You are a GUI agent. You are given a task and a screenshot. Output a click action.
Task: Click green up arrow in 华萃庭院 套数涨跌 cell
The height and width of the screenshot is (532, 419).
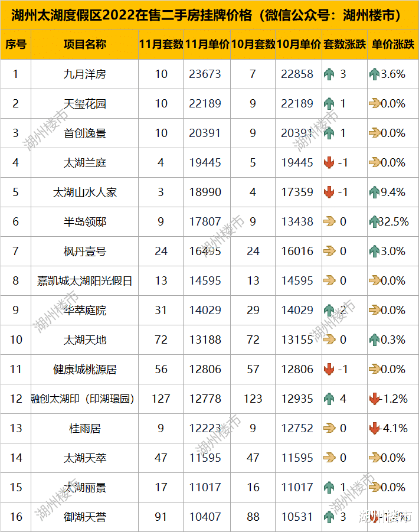(x=329, y=310)
